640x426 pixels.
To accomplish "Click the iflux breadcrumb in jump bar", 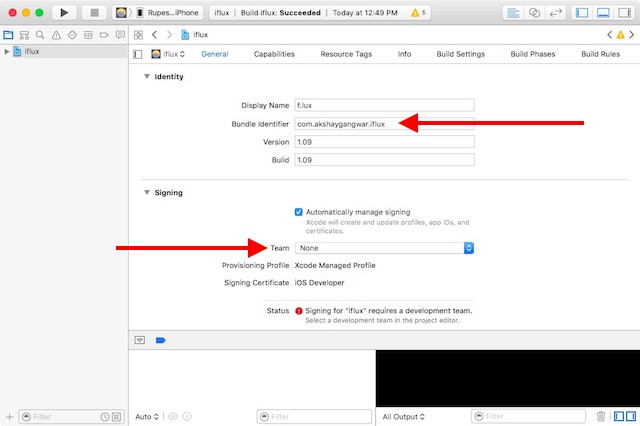I will (195, 35).
